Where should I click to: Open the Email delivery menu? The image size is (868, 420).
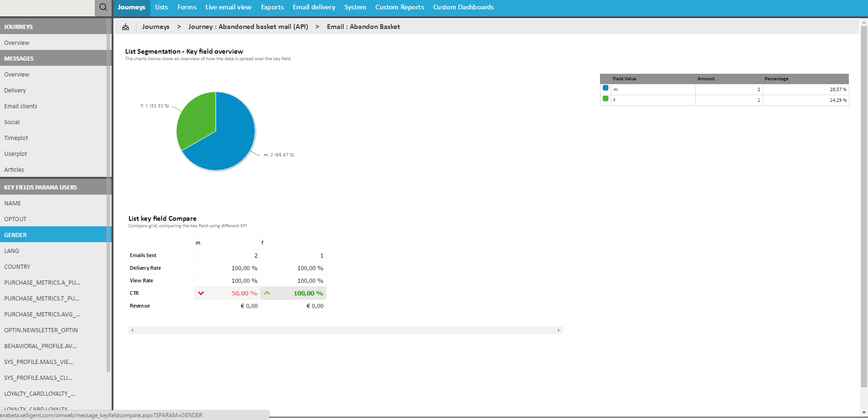[314, 7]
